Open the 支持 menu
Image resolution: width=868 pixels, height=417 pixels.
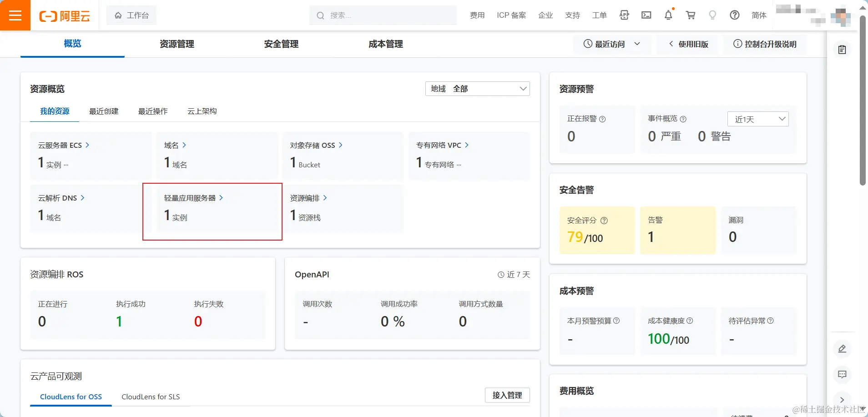click(572, 15)
